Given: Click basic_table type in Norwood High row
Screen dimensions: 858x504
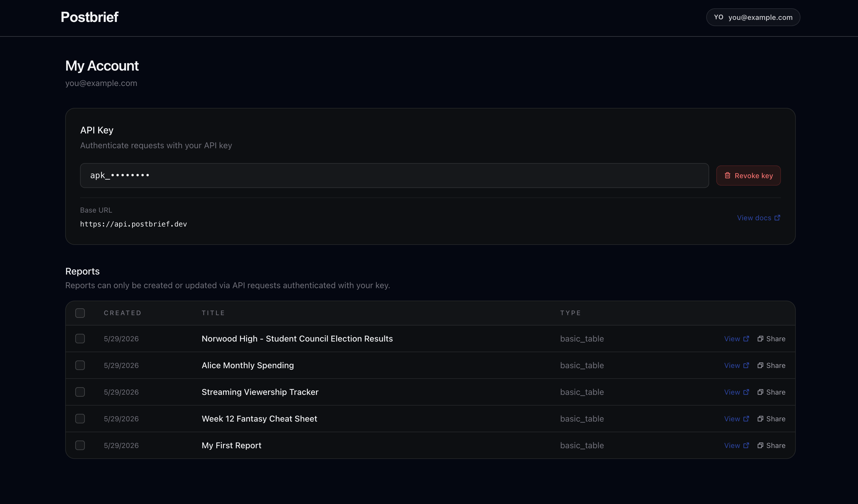Looking at the screenshot, I should click(x=582, y=339).
